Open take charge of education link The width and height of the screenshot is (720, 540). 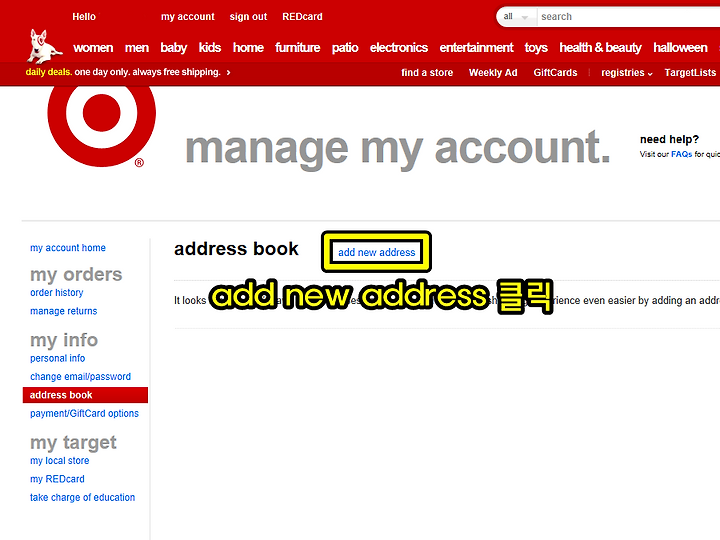(x=83, y=497)
